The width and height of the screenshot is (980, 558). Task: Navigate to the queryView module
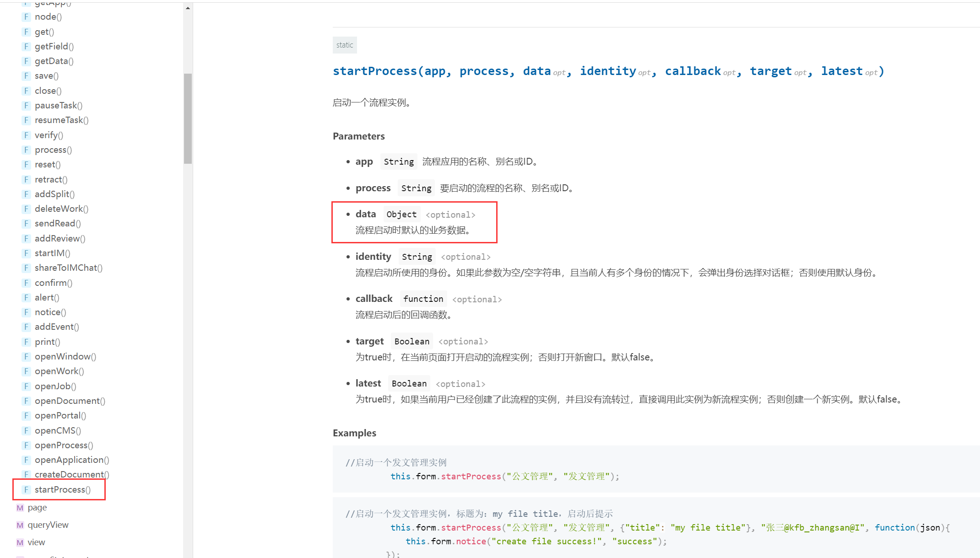point(48,525)
